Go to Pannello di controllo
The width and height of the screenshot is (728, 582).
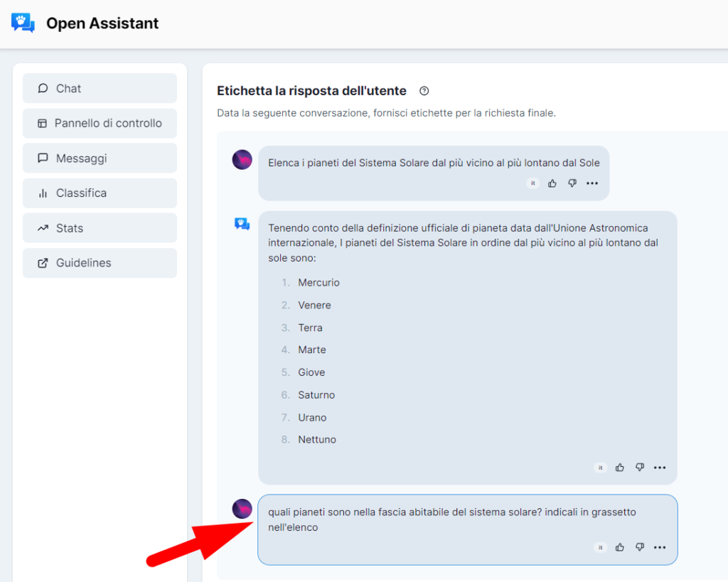(x=100, y=123)
